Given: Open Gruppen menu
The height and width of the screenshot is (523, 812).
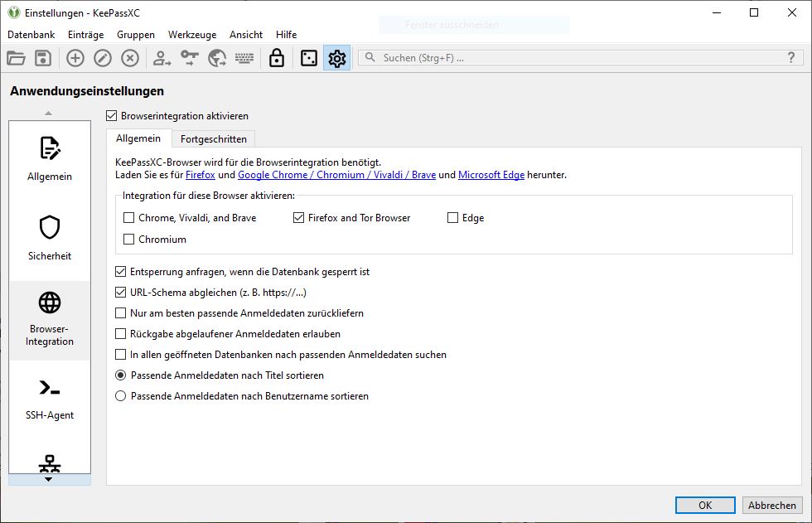Looking at the screenshot, I should tap(136, 35).
